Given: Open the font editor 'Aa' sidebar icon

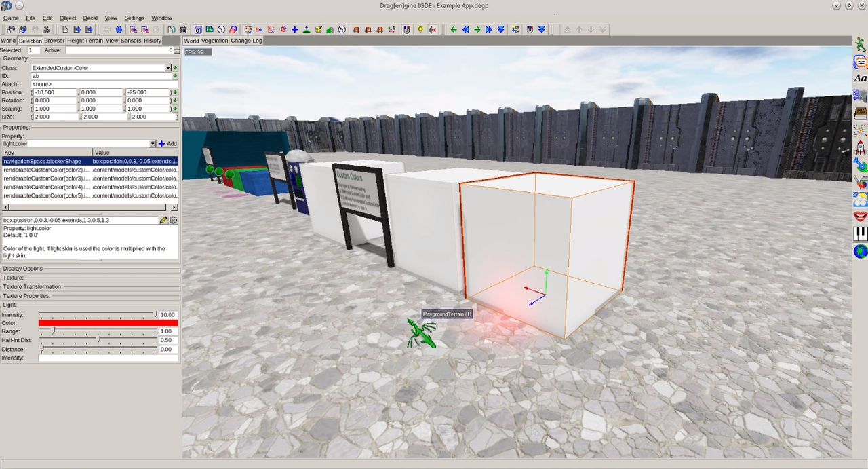Looking at the screenshot, I should pos(860,79).
